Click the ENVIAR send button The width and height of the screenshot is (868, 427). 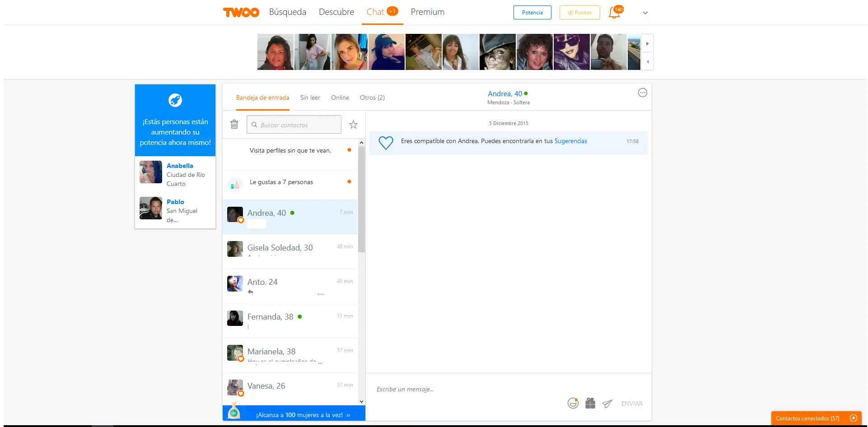pyautogui.click(x=632, y=404)
